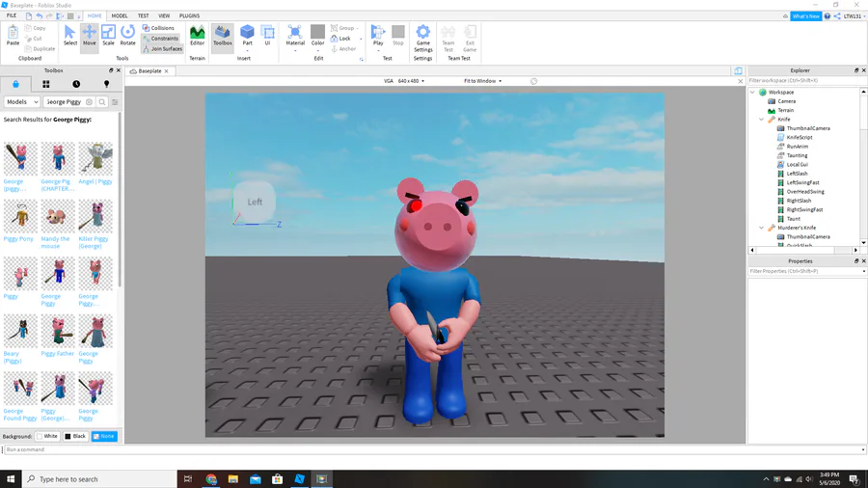Viewport: 868px width, 488px height.
Task: Click Cut in Clipboard group
Action: [x=34, y=39]
